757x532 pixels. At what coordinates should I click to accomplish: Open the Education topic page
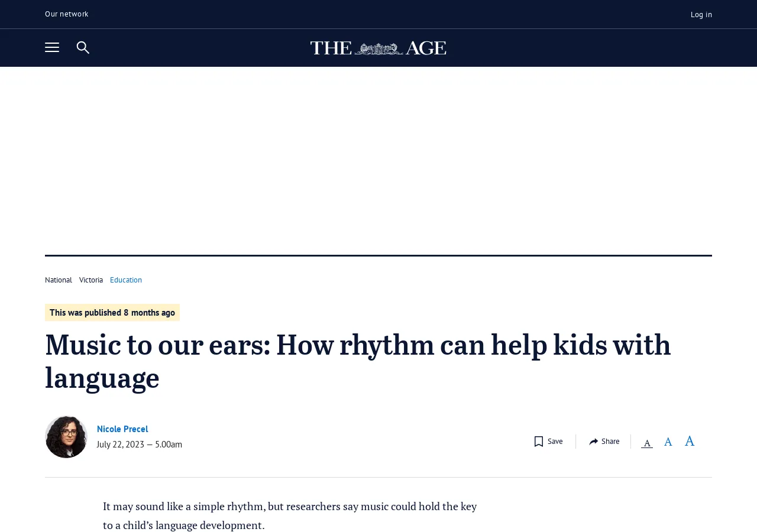point(126,279)
